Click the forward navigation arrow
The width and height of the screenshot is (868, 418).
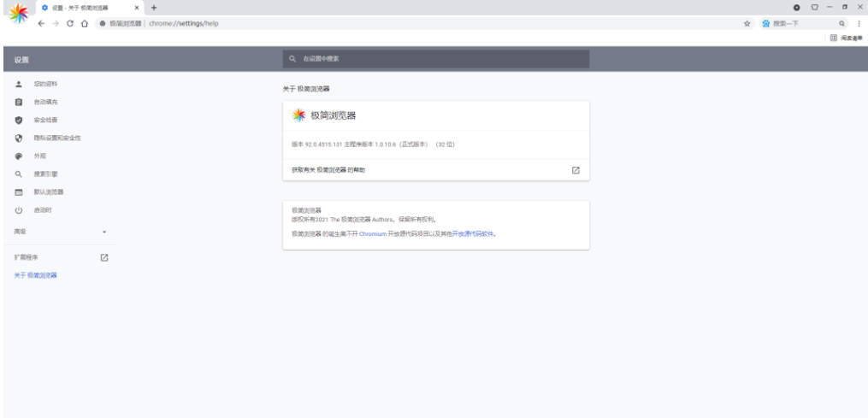click(x=56, y=23)
